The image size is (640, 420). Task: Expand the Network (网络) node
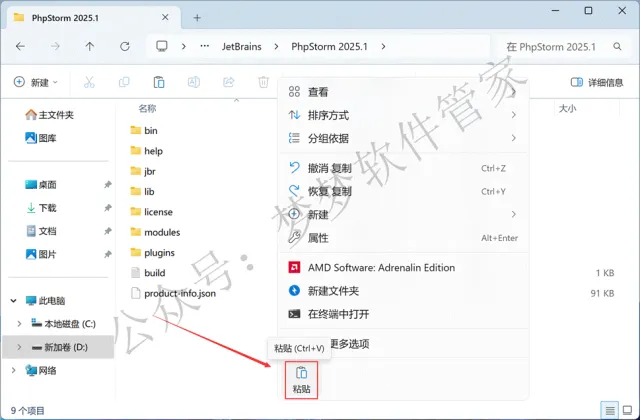(13, 371)
